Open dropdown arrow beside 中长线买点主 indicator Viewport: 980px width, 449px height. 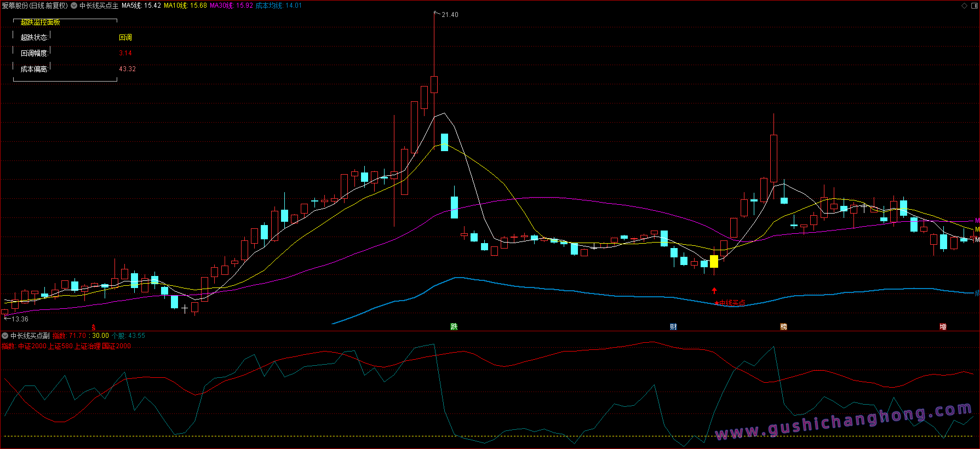(74, 6)
